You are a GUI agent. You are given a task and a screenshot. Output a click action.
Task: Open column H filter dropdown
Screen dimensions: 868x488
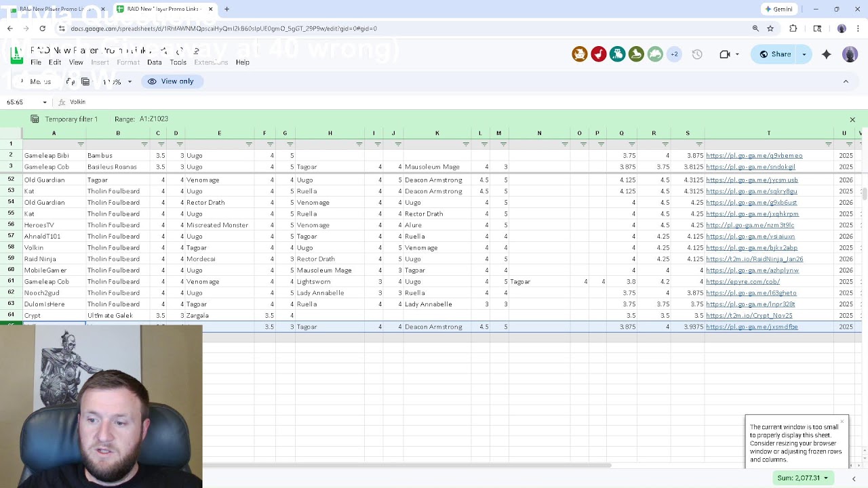359,144
